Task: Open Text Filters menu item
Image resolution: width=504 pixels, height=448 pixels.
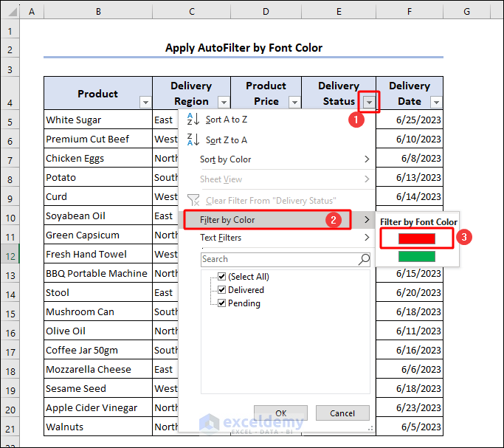Action: (x=277, y=238)
